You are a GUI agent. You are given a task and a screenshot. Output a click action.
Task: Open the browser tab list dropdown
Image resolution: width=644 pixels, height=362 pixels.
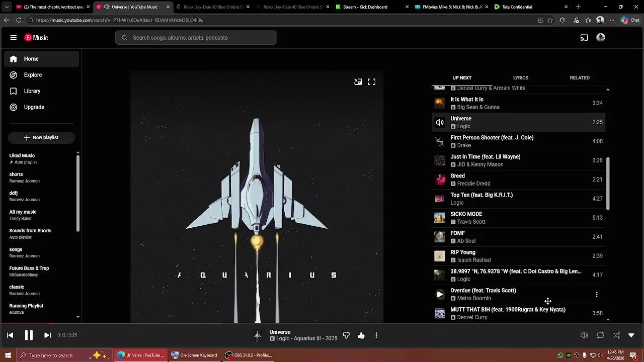pos(7,7)
